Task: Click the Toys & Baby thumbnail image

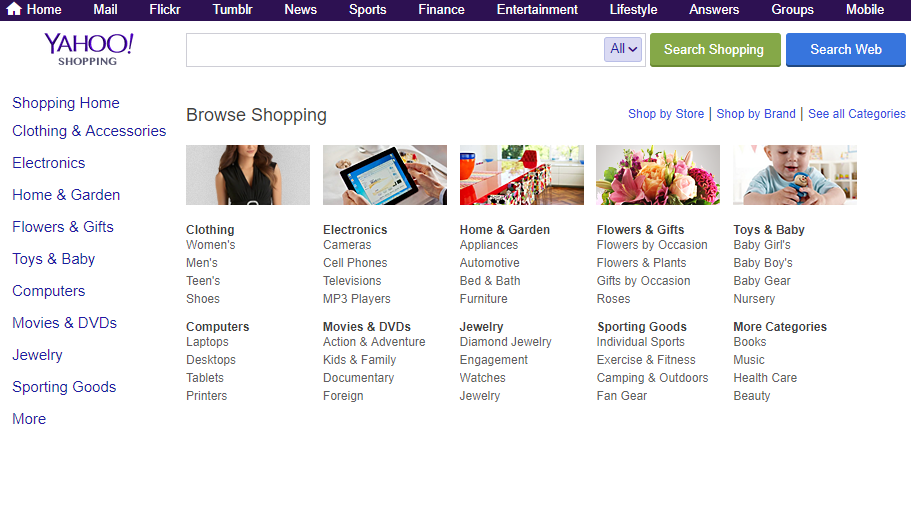Action: (x=795, y=175)
